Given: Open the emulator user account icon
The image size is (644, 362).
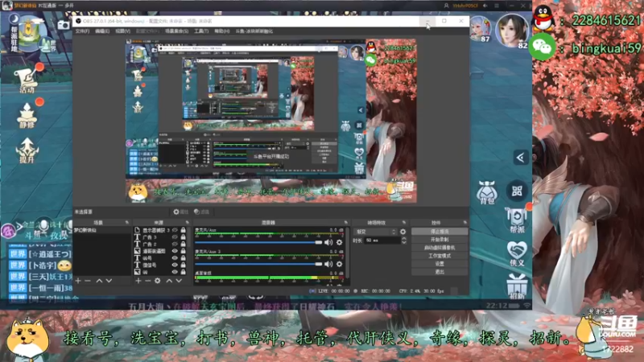Looking at the screenshot, I should [x=446, y=6].
